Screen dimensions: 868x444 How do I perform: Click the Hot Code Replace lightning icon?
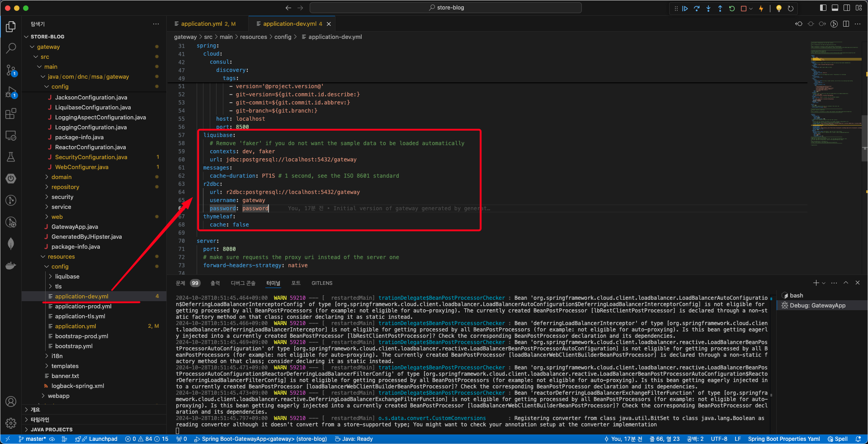pyautogui.click(x=761, y=9)
